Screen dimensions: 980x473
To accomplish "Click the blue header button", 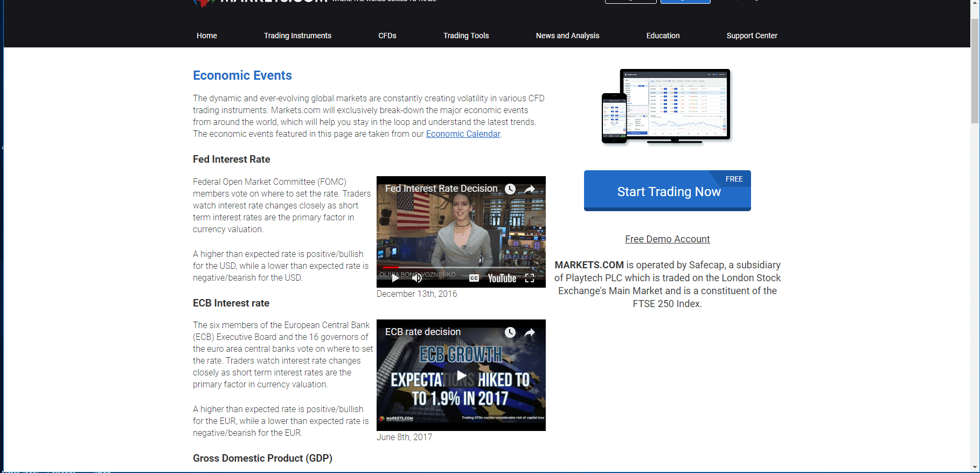I will (685, 2).
